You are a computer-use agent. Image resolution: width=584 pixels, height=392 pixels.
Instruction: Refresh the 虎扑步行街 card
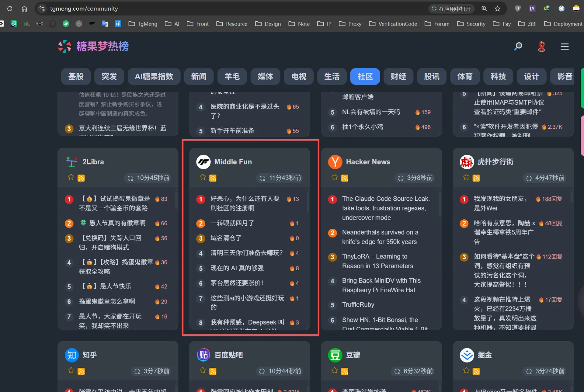tap(529, 178)
